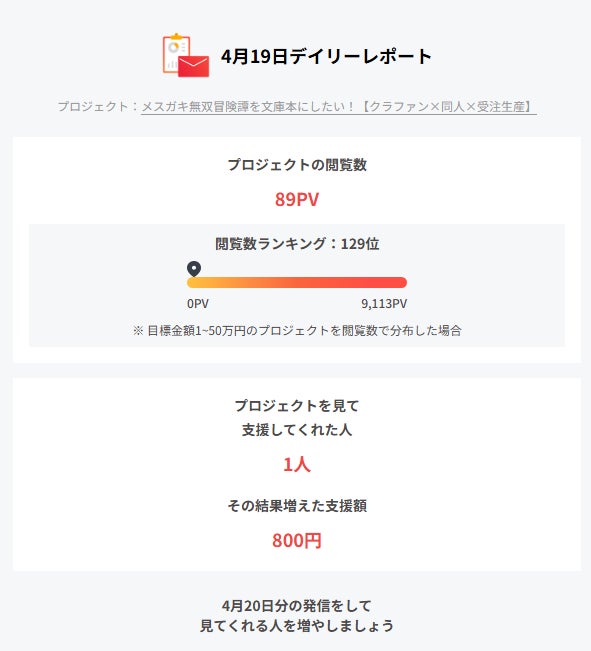Click the orange gradient ranking bar

(297, 282)
